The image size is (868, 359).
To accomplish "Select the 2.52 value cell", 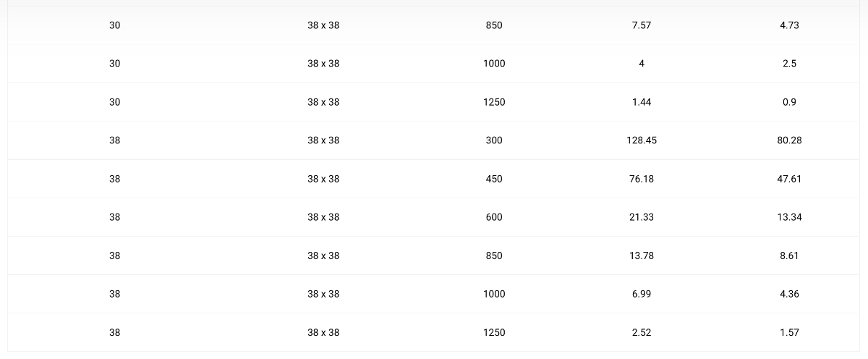I will point(641,332).
